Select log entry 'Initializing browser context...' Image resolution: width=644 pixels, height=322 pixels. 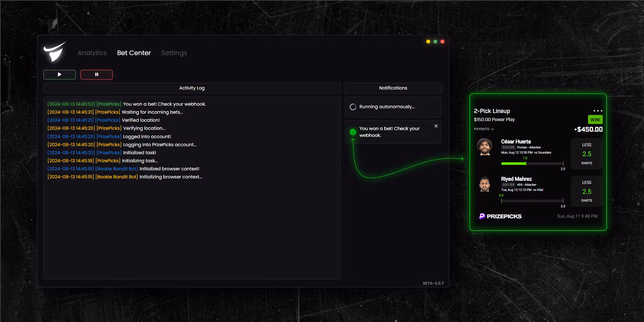point(125,177)
